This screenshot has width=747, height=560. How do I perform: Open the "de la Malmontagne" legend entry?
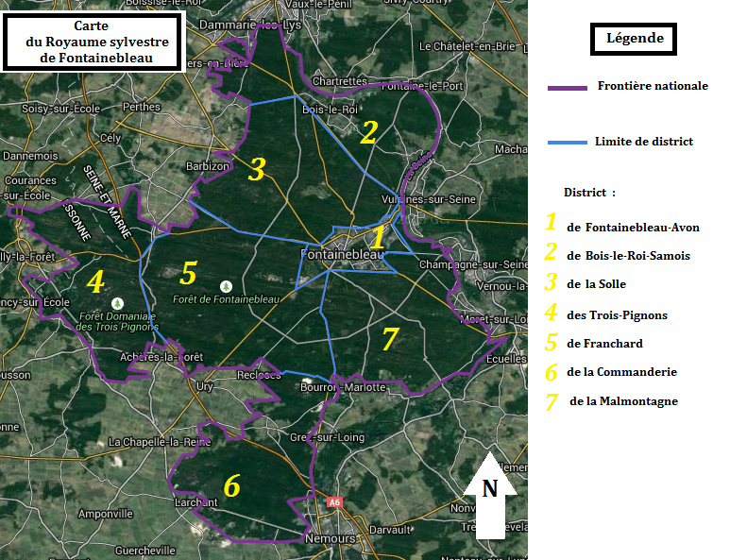click(623, 401)
